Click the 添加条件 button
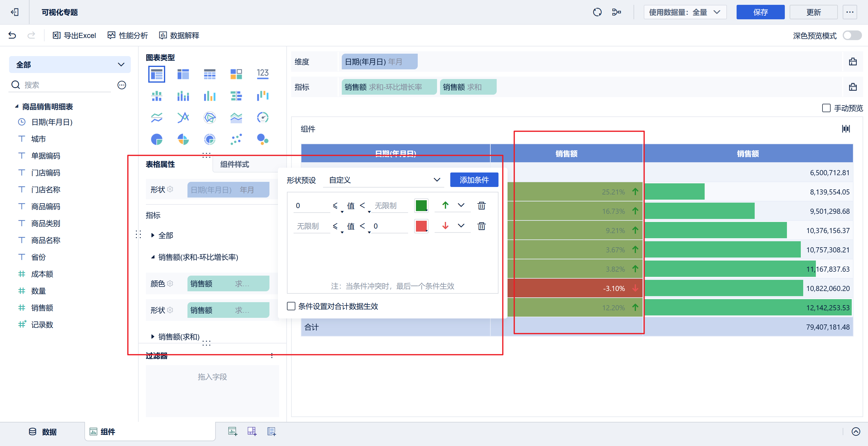 (x=474, y=180)
